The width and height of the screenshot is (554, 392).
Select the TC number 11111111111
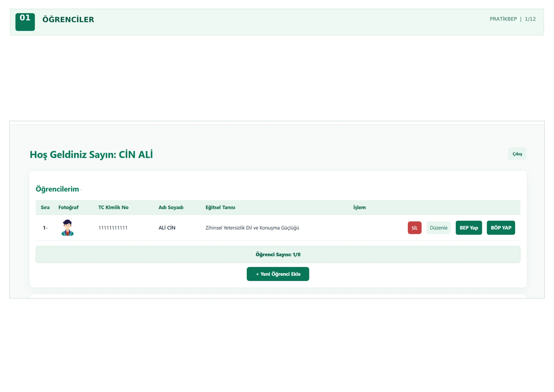tap(113, 228)
